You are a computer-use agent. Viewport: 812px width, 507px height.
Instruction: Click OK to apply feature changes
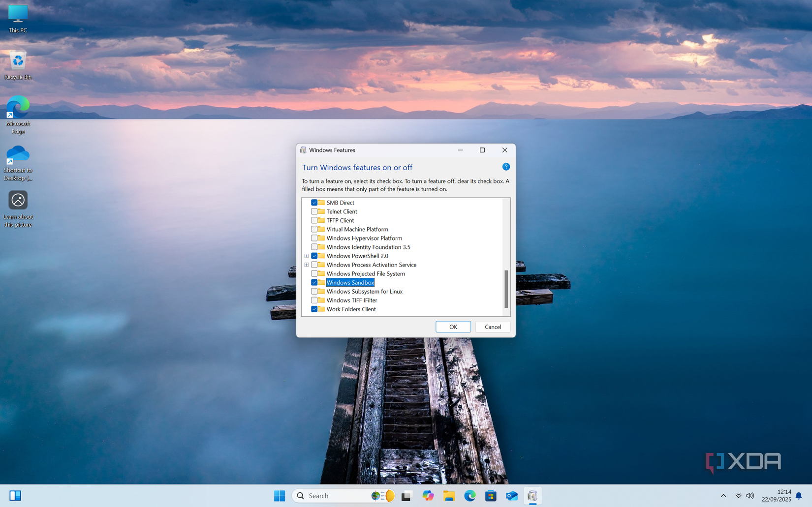453,327
